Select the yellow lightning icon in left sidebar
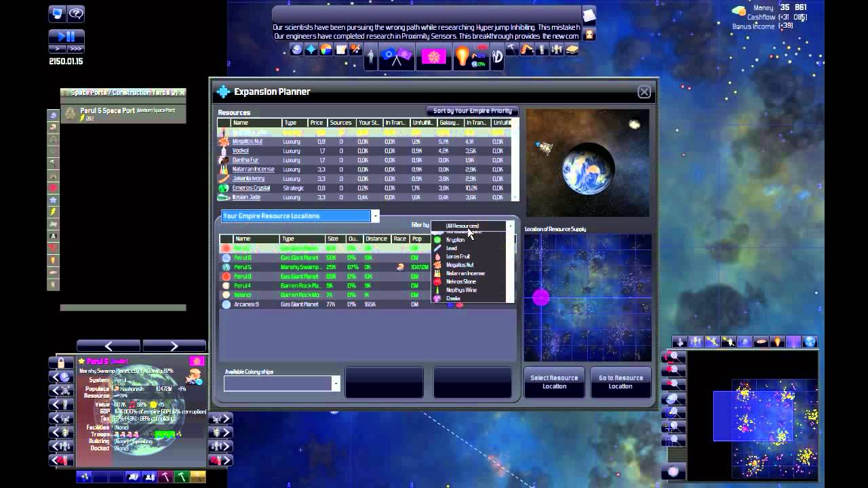868x488 pixels. (x=53, y=212)
